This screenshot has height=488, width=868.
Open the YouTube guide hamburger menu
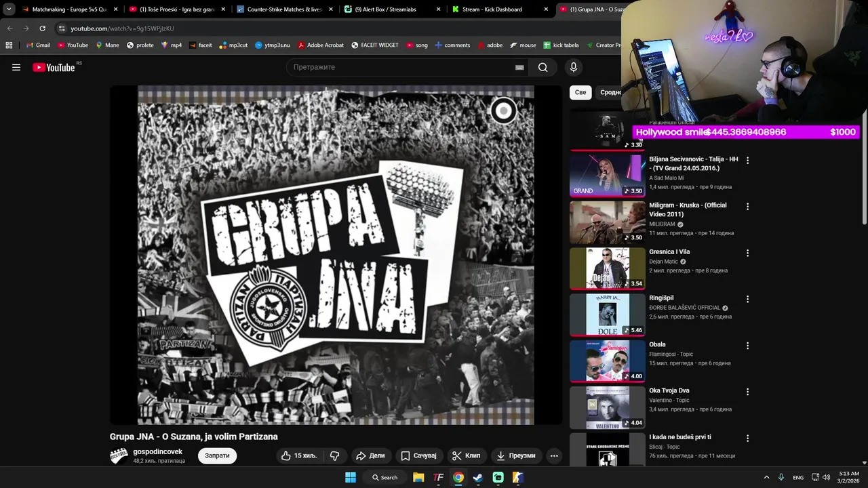coord(16,67)
